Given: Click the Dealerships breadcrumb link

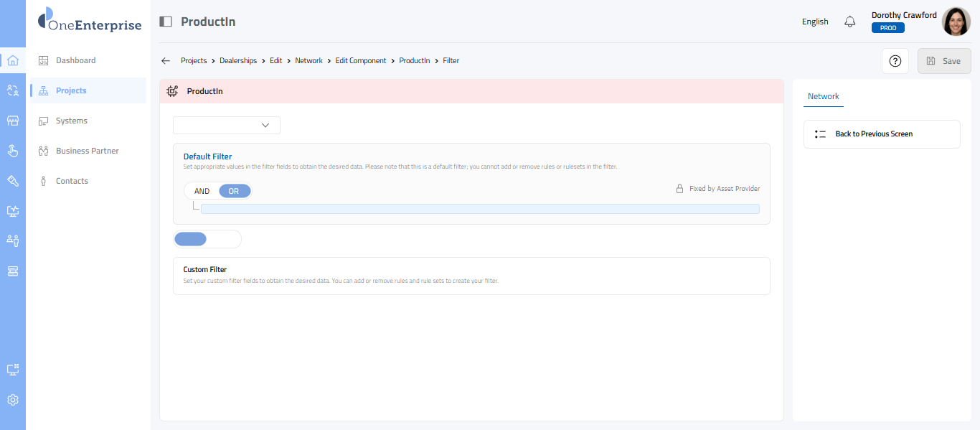Looking at the screenshot, I should 238,61.
